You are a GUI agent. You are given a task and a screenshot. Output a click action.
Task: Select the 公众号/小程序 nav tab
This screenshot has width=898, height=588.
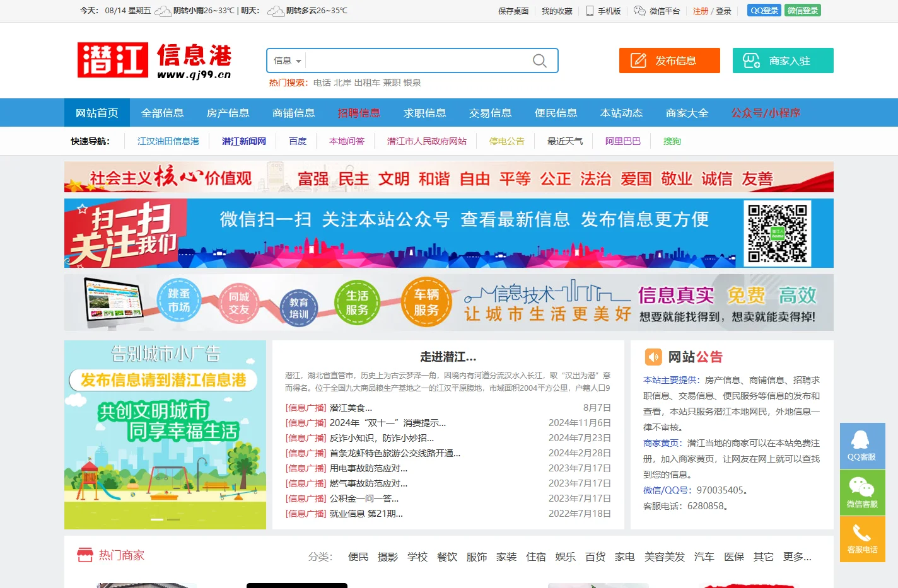coord(766,113)
